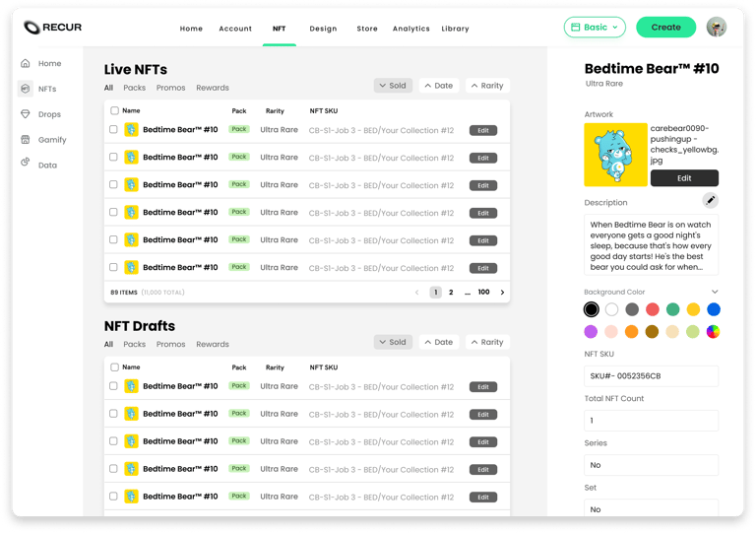Check the sixth Live NFTs row checkbox
Viewport: 756px width, 533px height.
[x=113, y=267]
